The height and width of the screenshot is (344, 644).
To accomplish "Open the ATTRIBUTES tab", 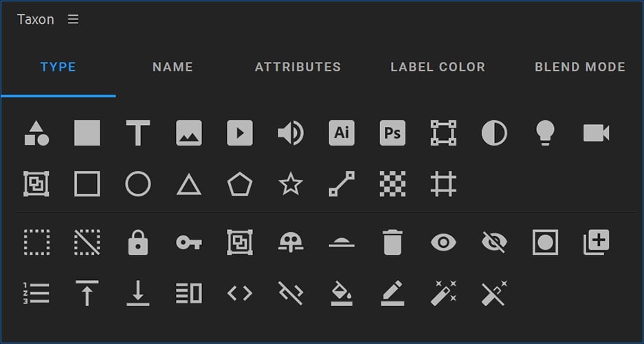I will point(298,67).
